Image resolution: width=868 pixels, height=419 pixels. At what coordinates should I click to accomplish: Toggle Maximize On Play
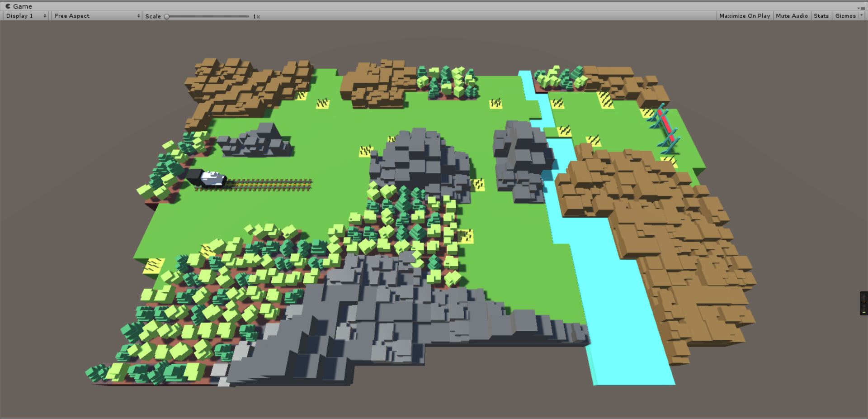[744, 16]
